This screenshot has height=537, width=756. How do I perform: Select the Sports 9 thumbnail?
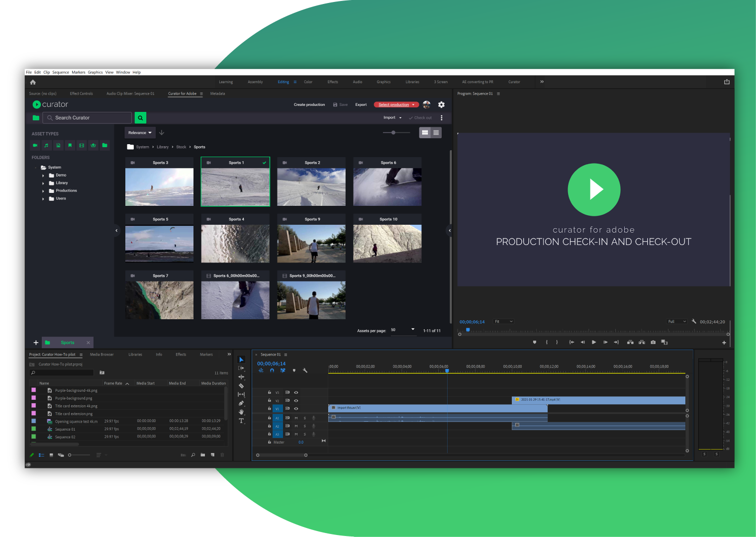pos(311,239)
